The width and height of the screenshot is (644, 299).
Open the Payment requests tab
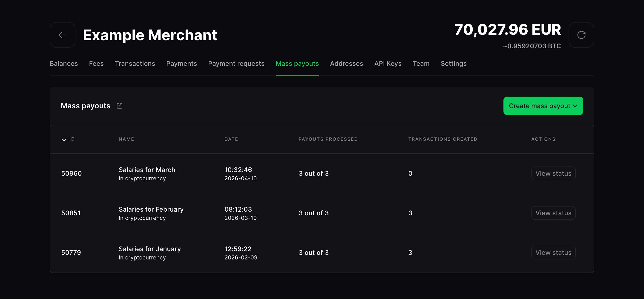click(x=236, y=63)
